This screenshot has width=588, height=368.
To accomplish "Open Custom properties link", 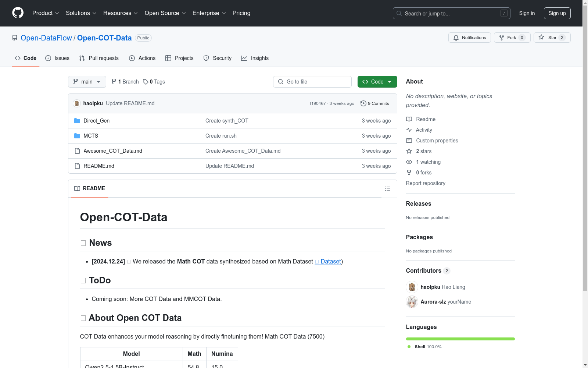I will tap(432, 141).
